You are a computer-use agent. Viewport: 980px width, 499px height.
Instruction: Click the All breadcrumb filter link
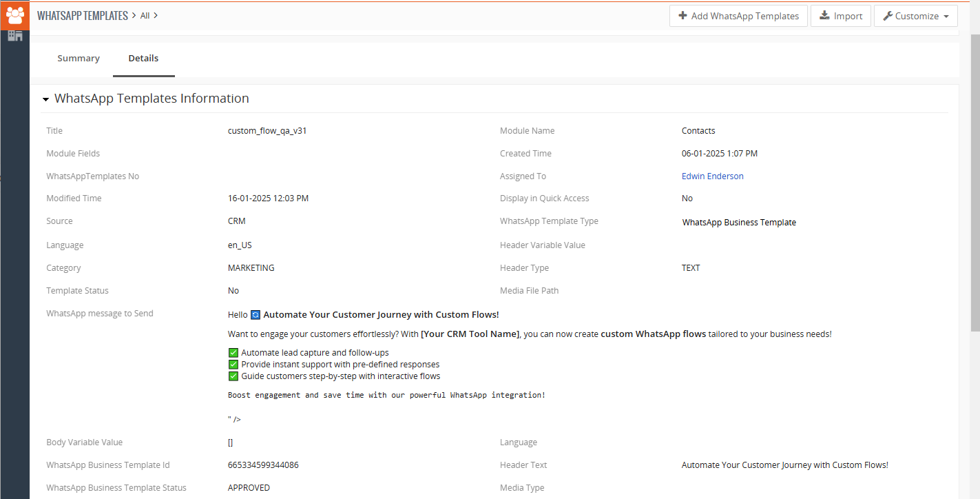145,16
